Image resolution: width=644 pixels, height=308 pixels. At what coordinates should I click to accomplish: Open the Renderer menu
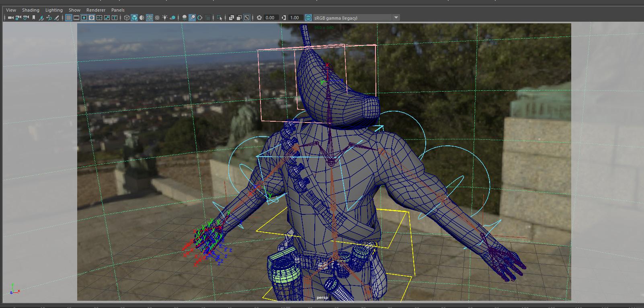[96, 10]
